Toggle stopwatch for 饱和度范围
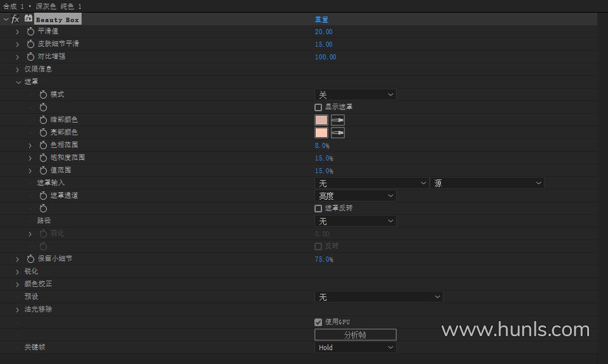 44,157
